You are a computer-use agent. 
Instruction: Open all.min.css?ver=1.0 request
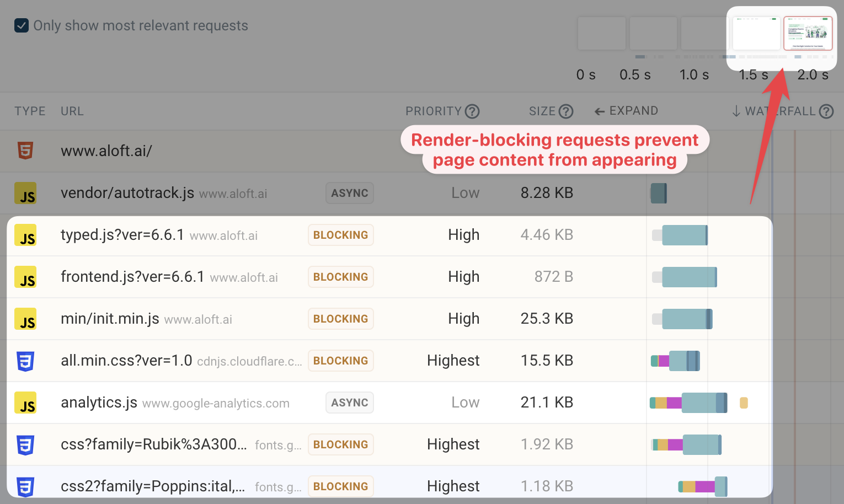126,361
